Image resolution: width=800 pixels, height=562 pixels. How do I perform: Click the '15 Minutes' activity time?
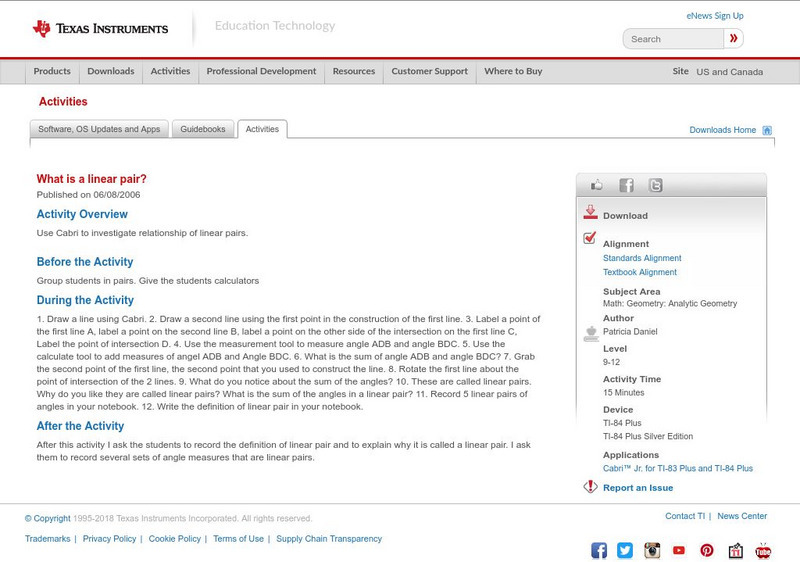623,393
